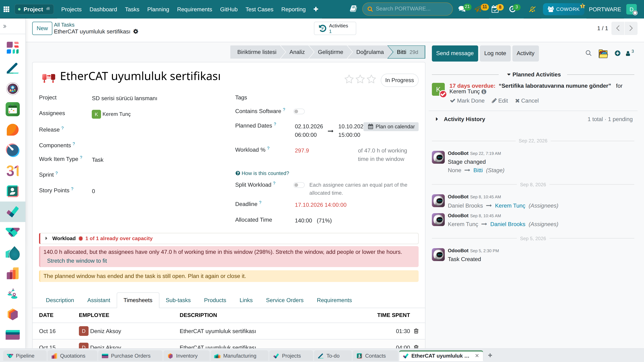The image size is (644, 362).
Task: Click the settings gear beside task breadcrumb
Action: click(136, 32)
